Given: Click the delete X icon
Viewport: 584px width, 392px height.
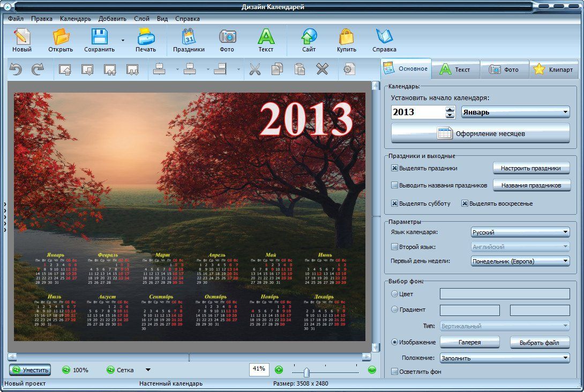Looking at the screenshot, I should pyautogui.click(x=322, y=69).
